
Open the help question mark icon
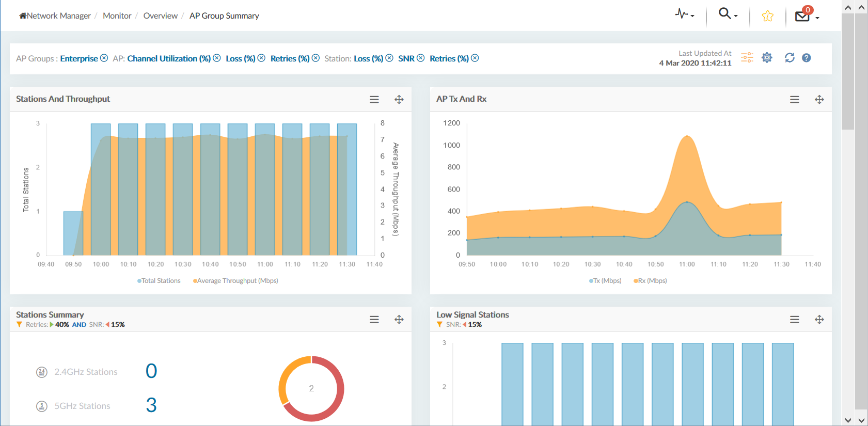[x=806, y=58]
